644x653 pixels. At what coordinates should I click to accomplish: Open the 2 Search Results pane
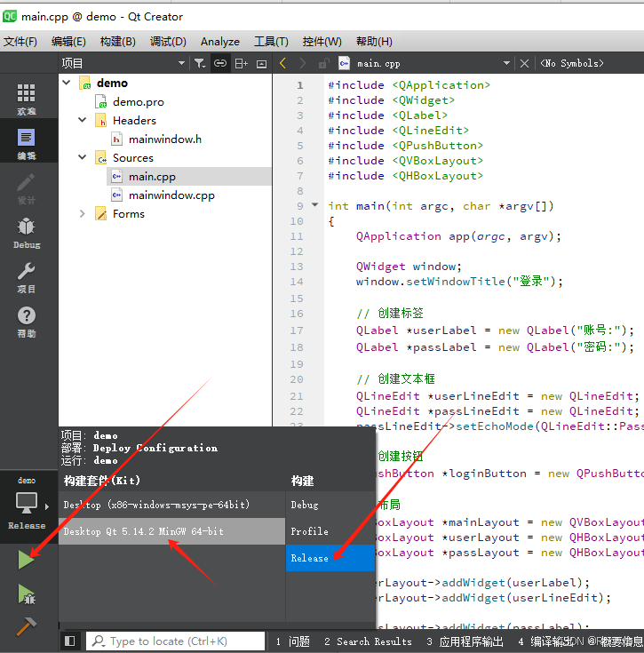click(368, 641)
